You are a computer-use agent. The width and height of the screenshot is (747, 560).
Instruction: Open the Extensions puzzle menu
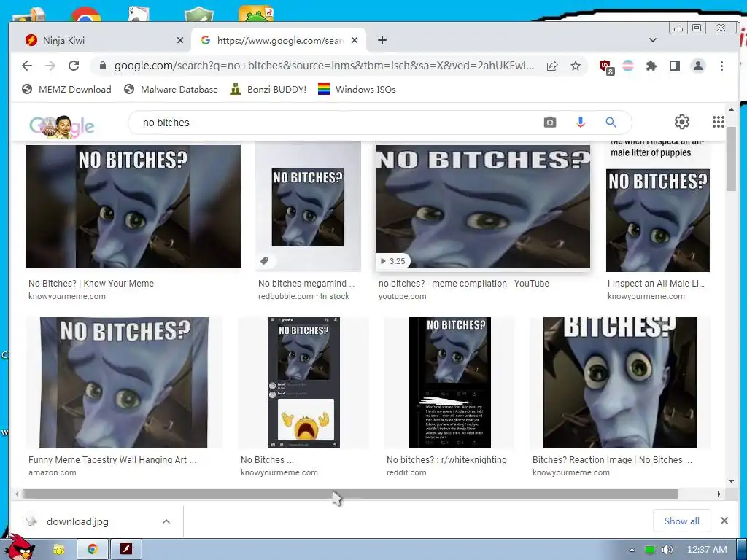click(651, 66)
